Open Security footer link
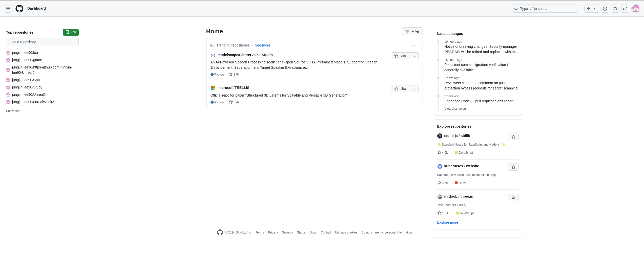This screenshot has height=257, width=644. (x=287, y=232)
